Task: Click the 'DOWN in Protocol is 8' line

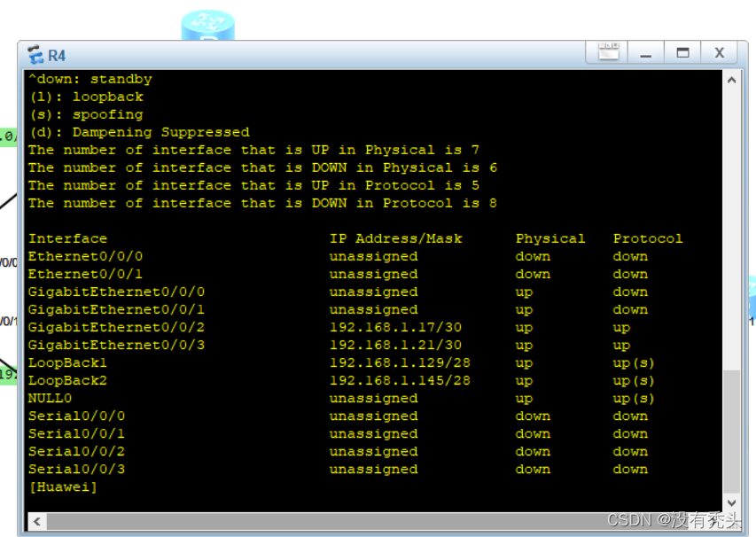Action: 262,204
